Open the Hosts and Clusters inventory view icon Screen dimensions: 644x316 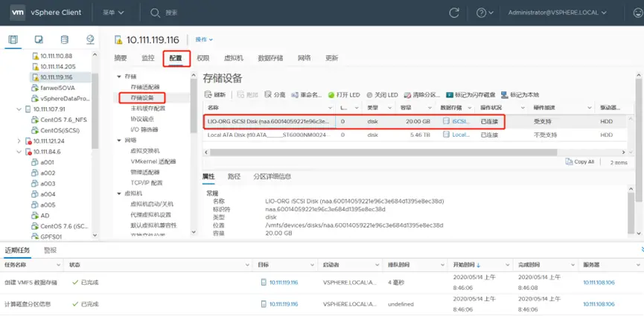click(13, 39)
